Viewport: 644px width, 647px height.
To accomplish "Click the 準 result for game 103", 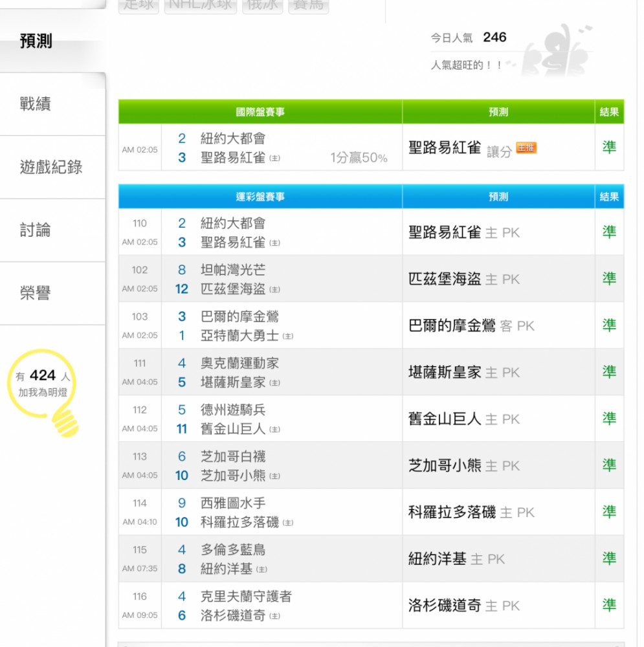I will 609,325.
